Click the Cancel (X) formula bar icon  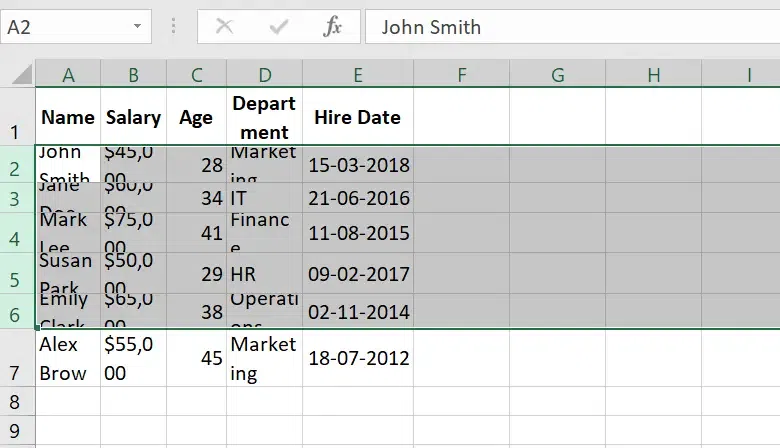tap(225, 27)
